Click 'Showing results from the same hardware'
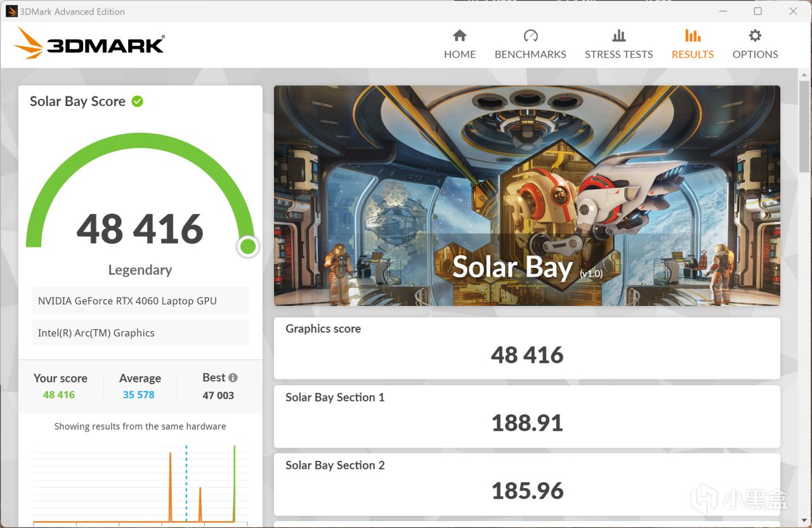This screenshot has width=812, height=528. tap(140, 426)
